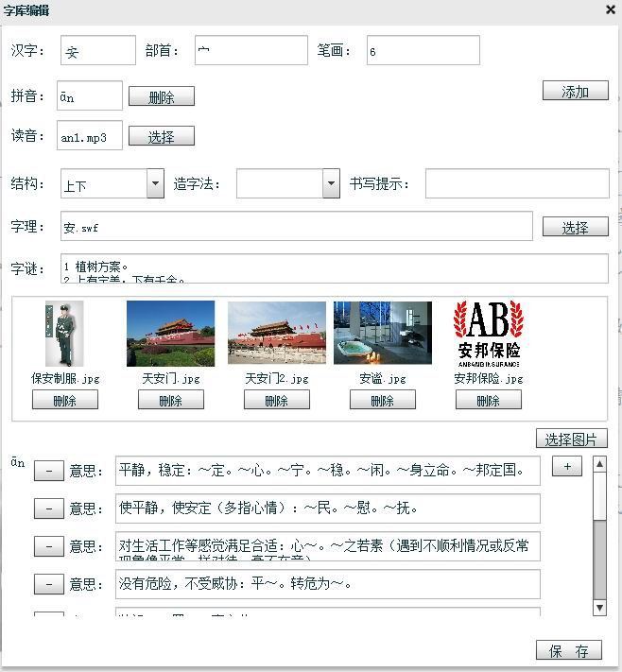Image resolution: width=622 pixels, height=672 pixels.
Task: Delete the 保安制服.jpg image
Action: [64, 401]
